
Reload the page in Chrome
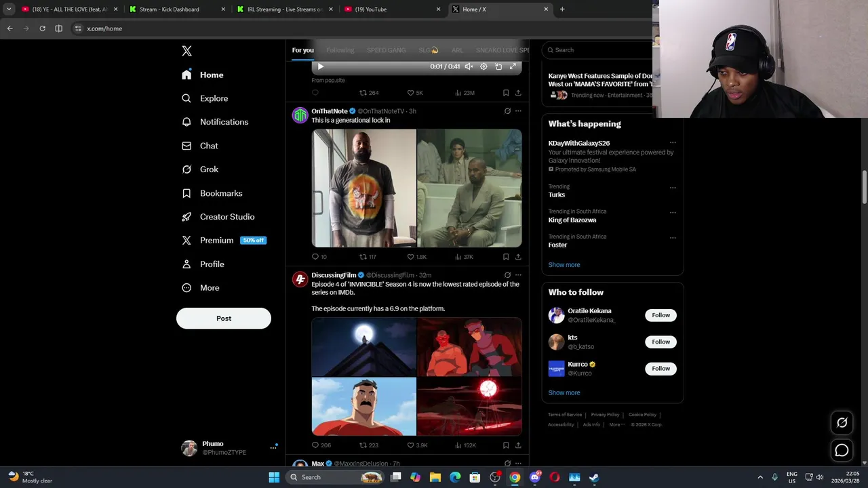42,28
